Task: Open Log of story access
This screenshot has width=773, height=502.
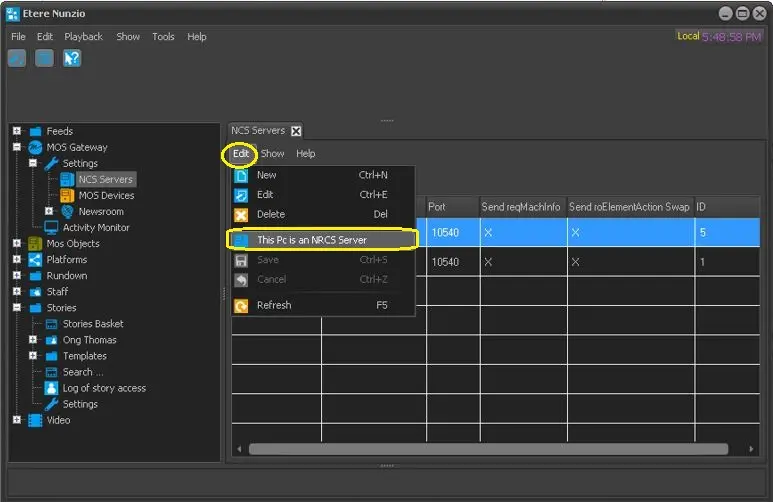Action: [x=104, y=388]
